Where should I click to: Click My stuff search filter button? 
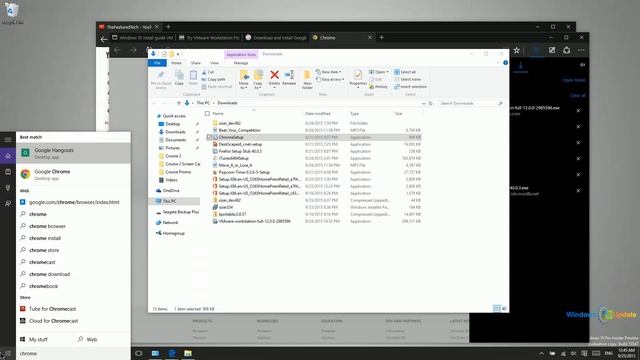34,339
